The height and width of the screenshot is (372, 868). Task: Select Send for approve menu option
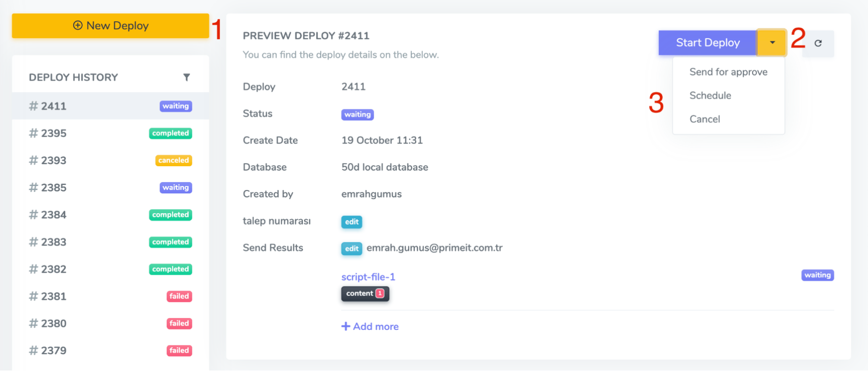(x=728, y=72)
